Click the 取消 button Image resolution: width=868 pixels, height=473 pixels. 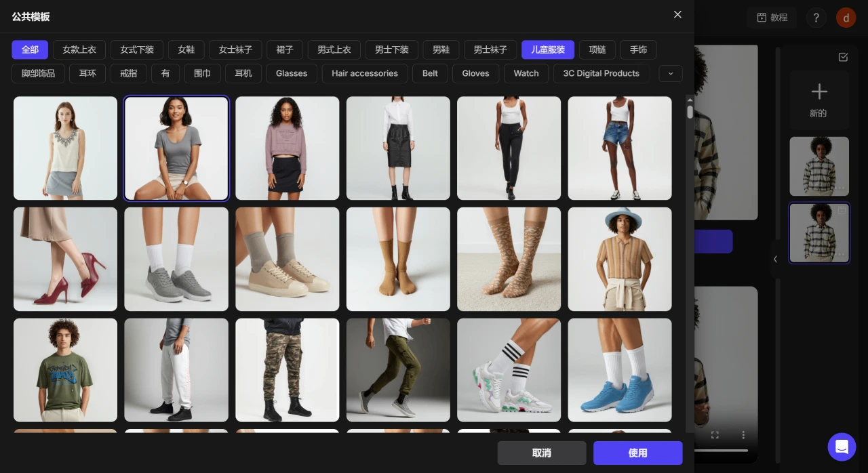541,453
